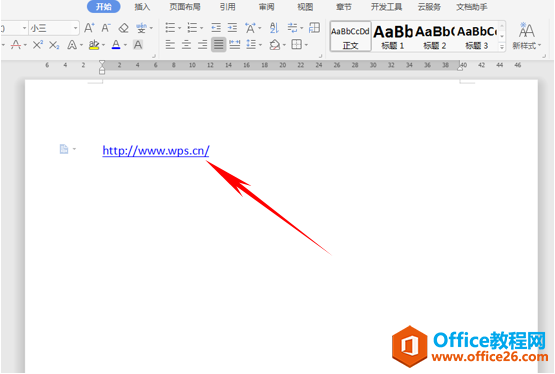
Task: Decrease the paragraph indent
Action: (216, 28)
